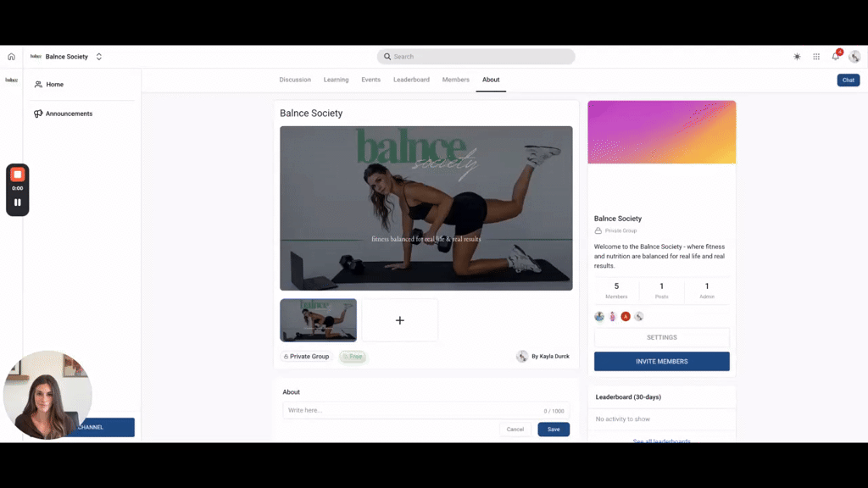Click the home icon in top bar
Screen dimensions: 868x488
click(x=11, y=57)
